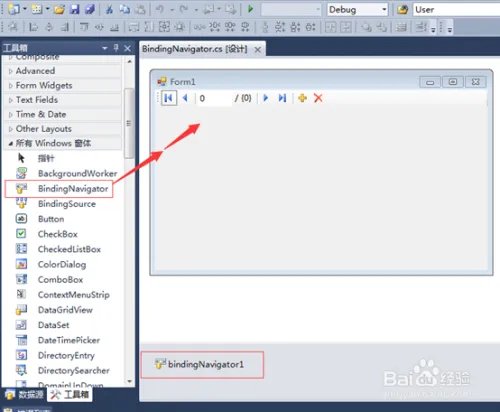This screenshot has width=500, height=412.
Task: Click the red Delete item icon
Action: [318, 98]
